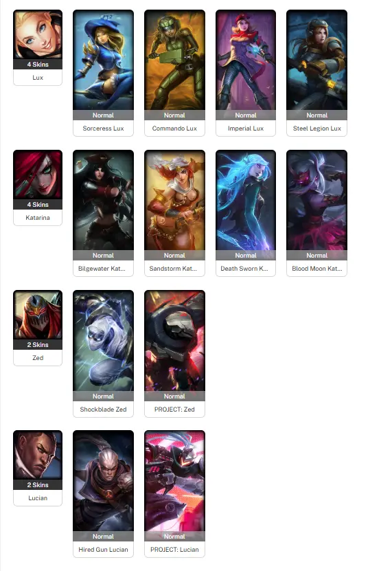Click the Zed name label
Image resolution: width=392 pixels, height=571 pixels.
[x=38, y=358]
